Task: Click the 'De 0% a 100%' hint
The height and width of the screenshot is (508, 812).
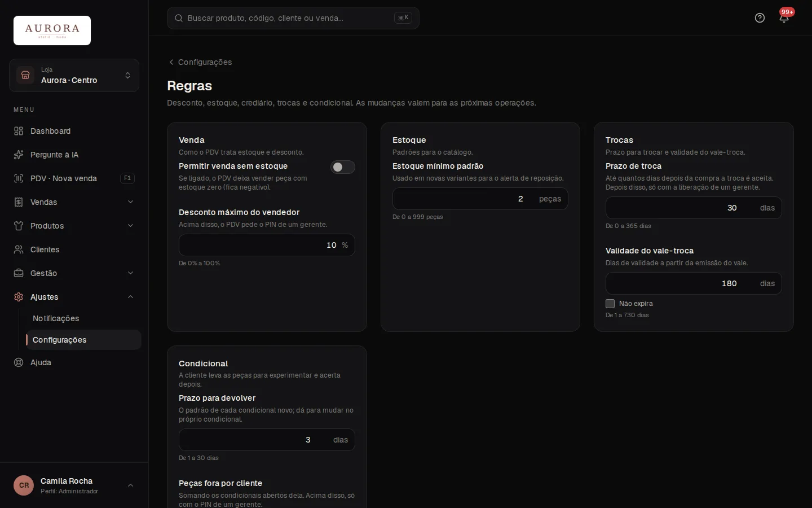Action: click(x=199, y=263)
